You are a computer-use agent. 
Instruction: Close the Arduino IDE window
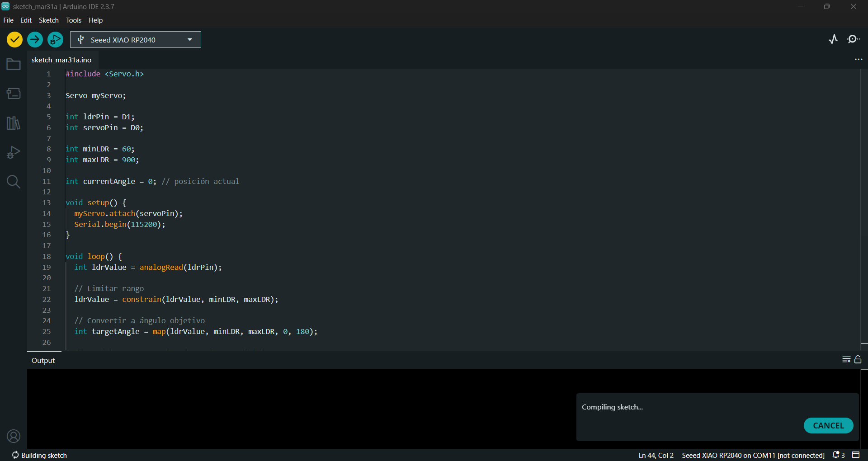tap(854, 6)
